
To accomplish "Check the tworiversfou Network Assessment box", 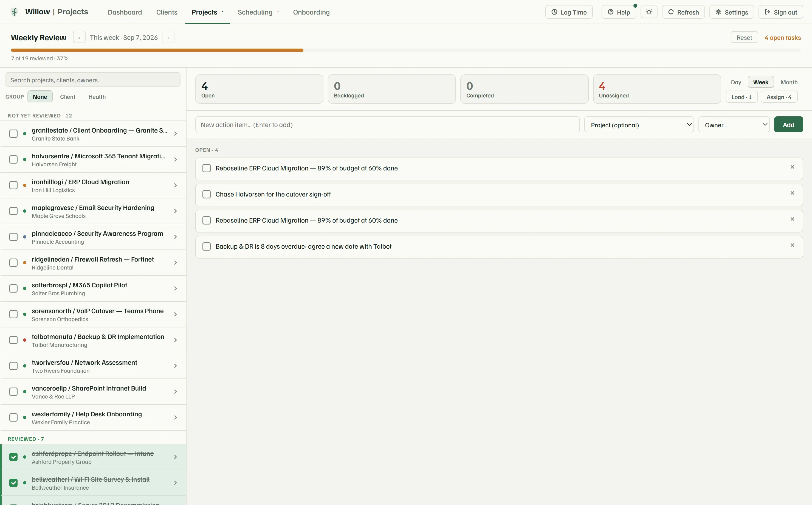I will [x=13, y=366].
